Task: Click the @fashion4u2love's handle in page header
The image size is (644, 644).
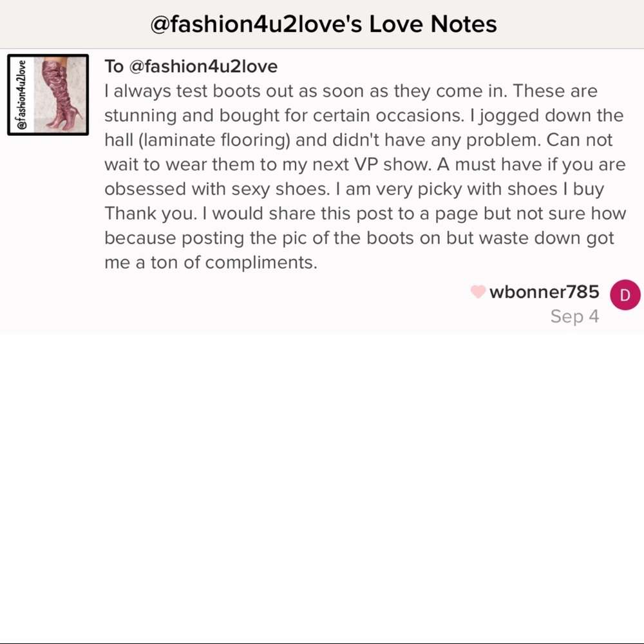Action: [256, 24]
